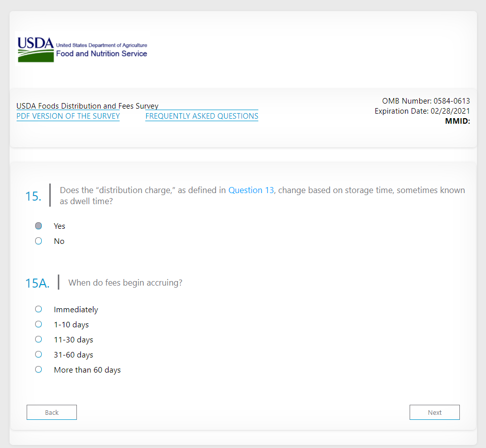Follow the Question 13 reference link

tap(251, 190)
